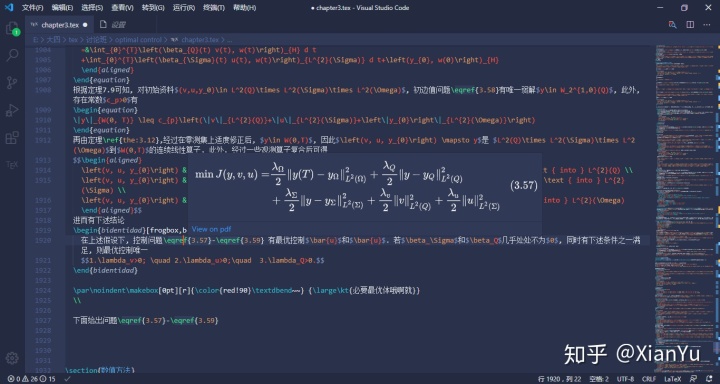Click the LaTeX build checkmark status icon
This screenshot has height=384, width=720.
[x=68, y=379]
